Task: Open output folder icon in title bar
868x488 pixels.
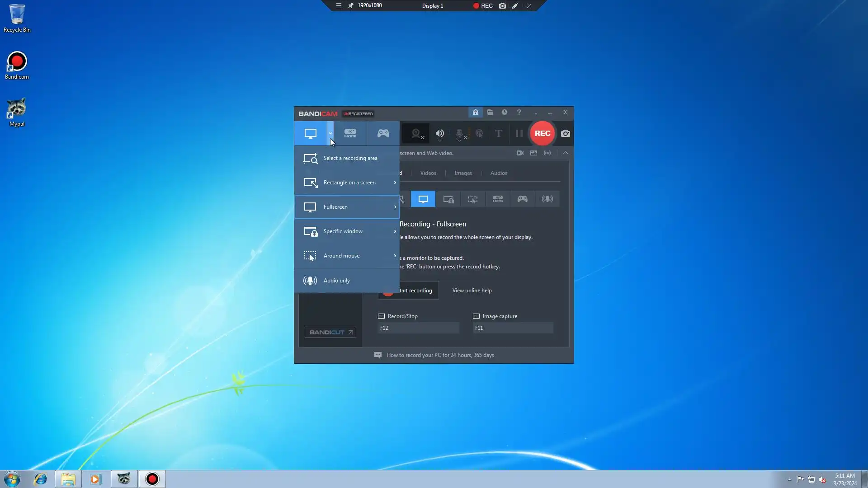Action: pos(490,113)
